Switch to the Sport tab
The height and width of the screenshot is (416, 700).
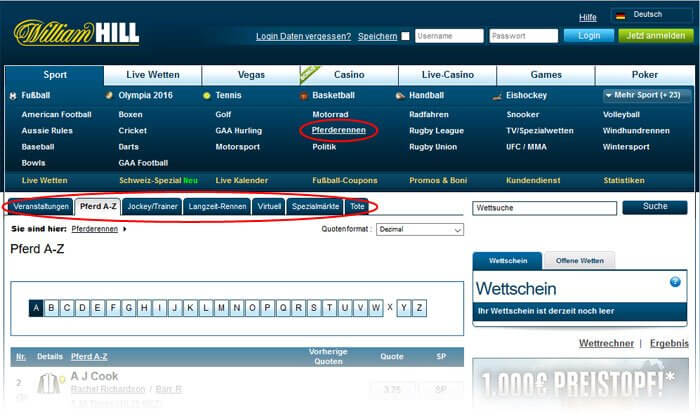point(55,75)
